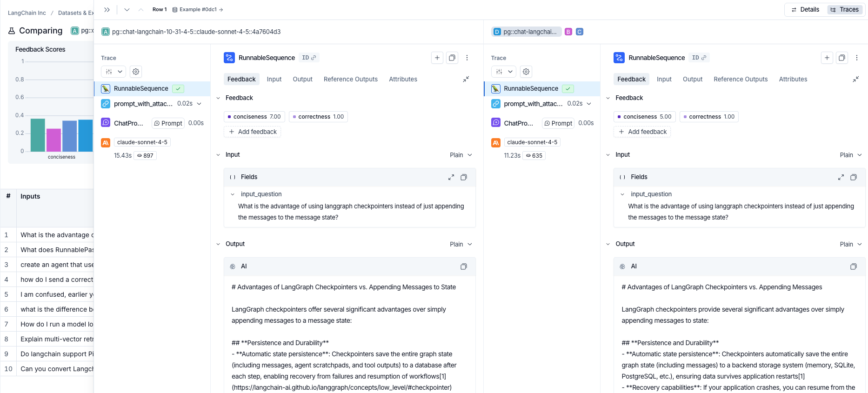868x393 pixels.
Task: Click Add feedback in left panel
Action: pyautogui.click(x=253, y=132)
